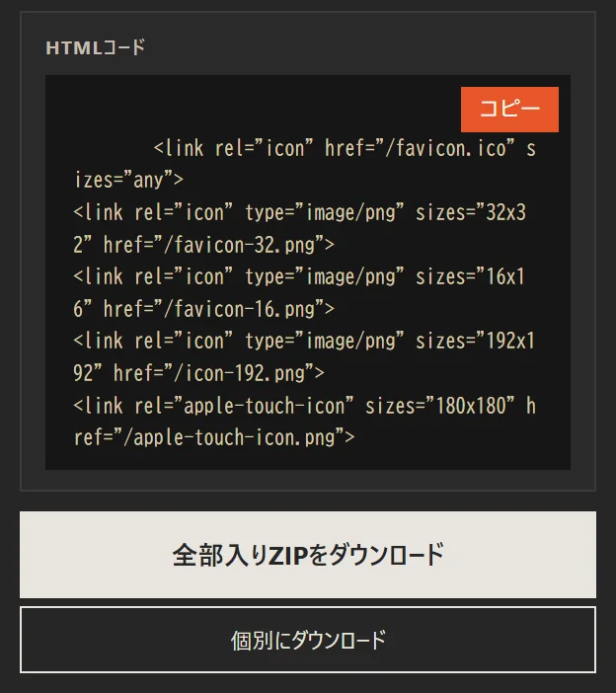Click the izes="any"> code line

(x=128, y=181)
